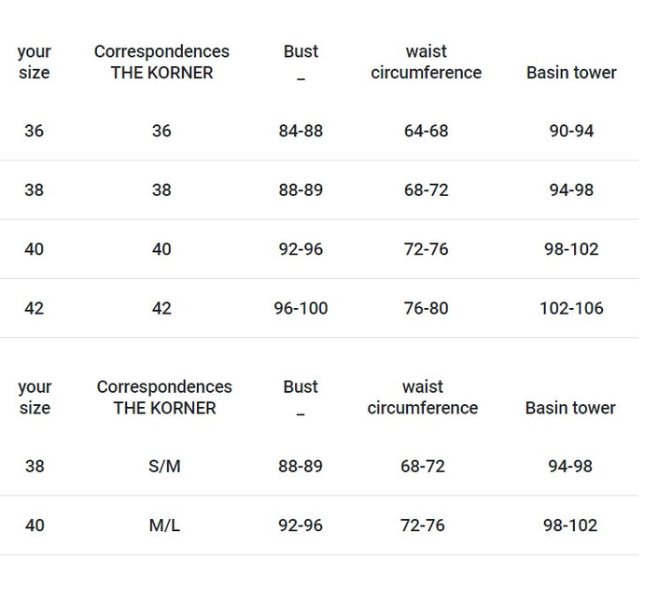This screenshot has width=672, height=616.
Task: Click the 68-72 waist value in the S/M row
Action: pyautogui.click(x=423, y=466)
